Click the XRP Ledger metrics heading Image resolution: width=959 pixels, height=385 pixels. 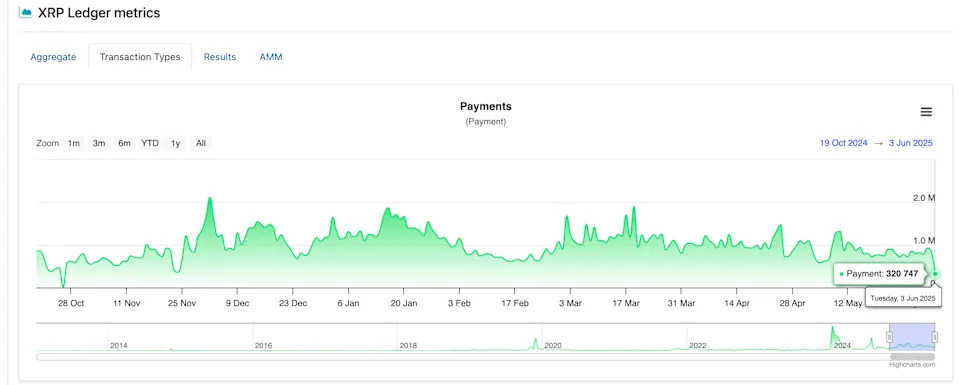pos(99,13)
